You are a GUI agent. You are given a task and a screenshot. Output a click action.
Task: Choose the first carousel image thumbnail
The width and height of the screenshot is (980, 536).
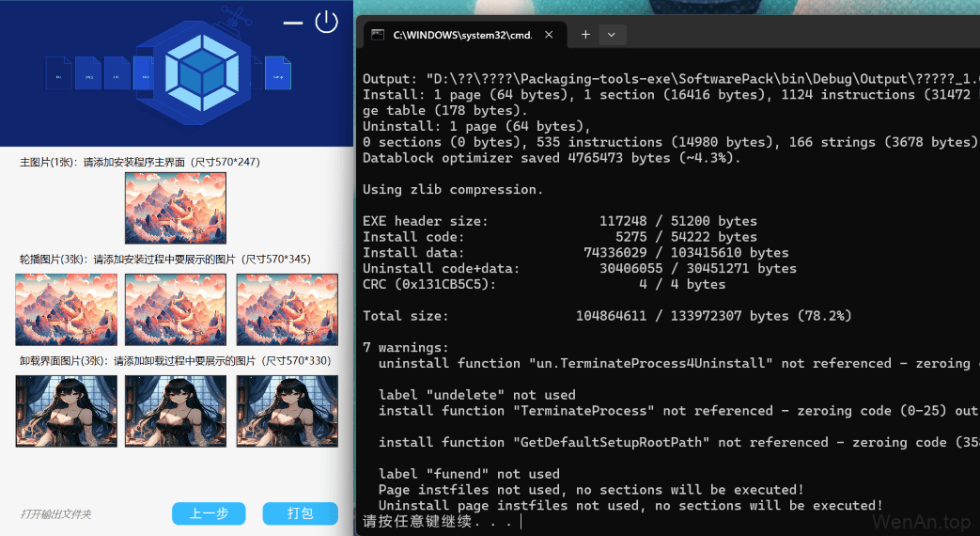click(x=66, y=309)
